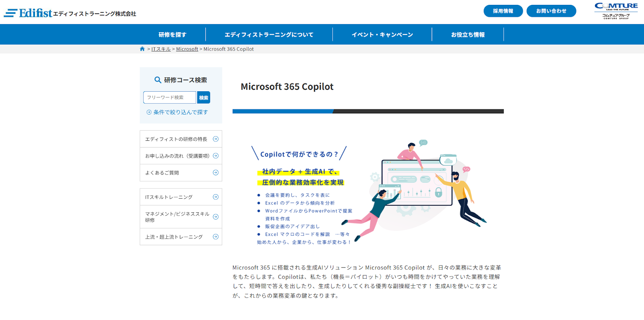
Task: Click the arrow icon beside 条件で絞り込んで探す
Action: point(149,112)
